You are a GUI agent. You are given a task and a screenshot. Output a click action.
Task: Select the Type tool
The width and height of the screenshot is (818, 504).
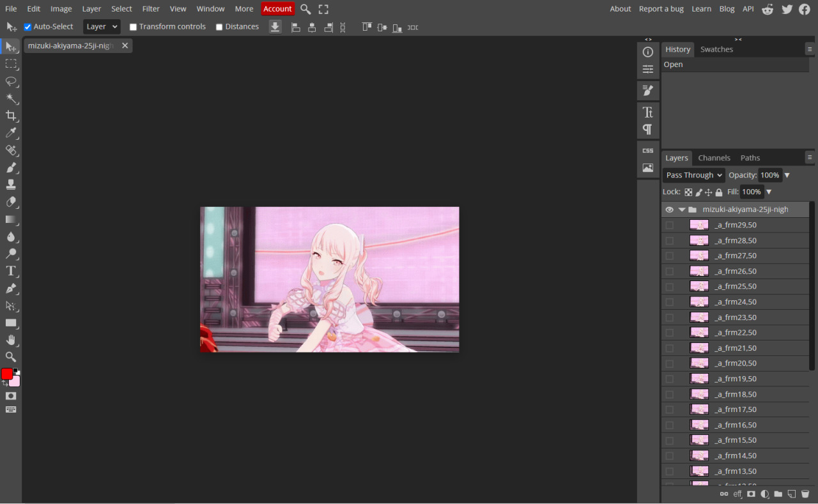pos(11,271)
